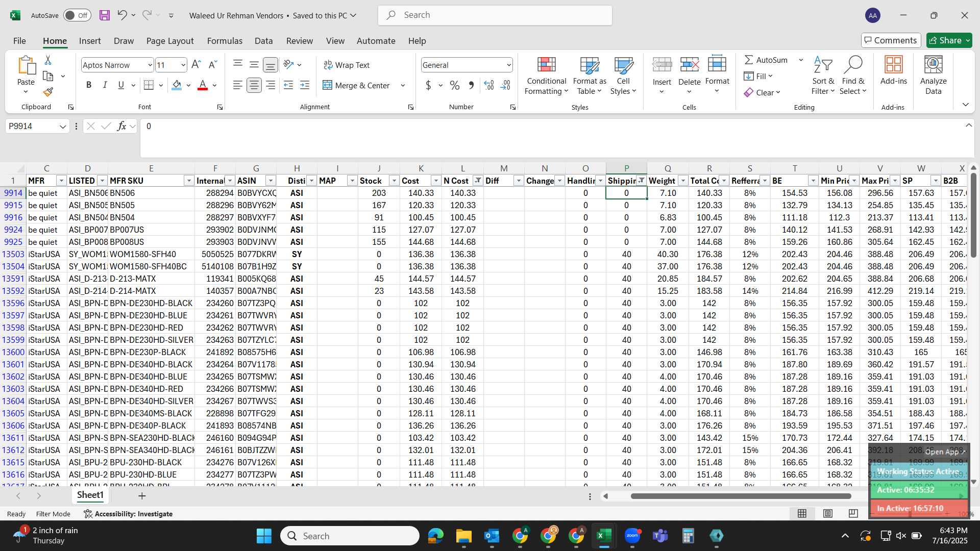Open the Shipping column filter button

641,181
